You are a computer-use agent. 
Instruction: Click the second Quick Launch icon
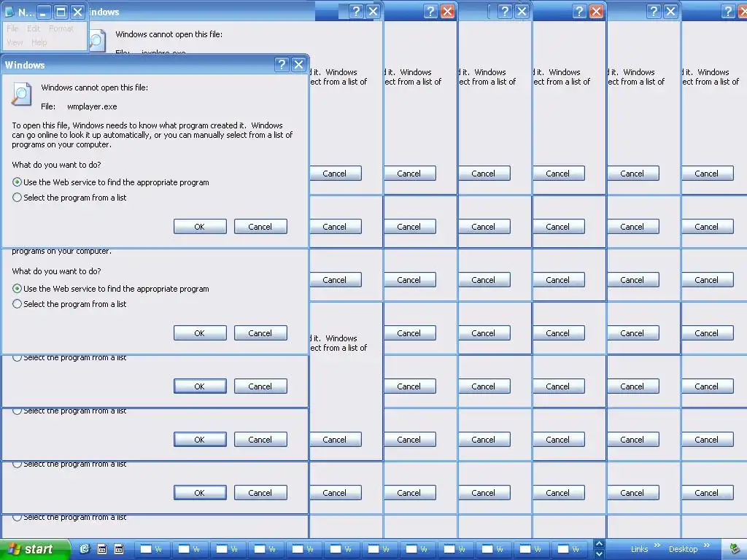(x=102, y=549)
